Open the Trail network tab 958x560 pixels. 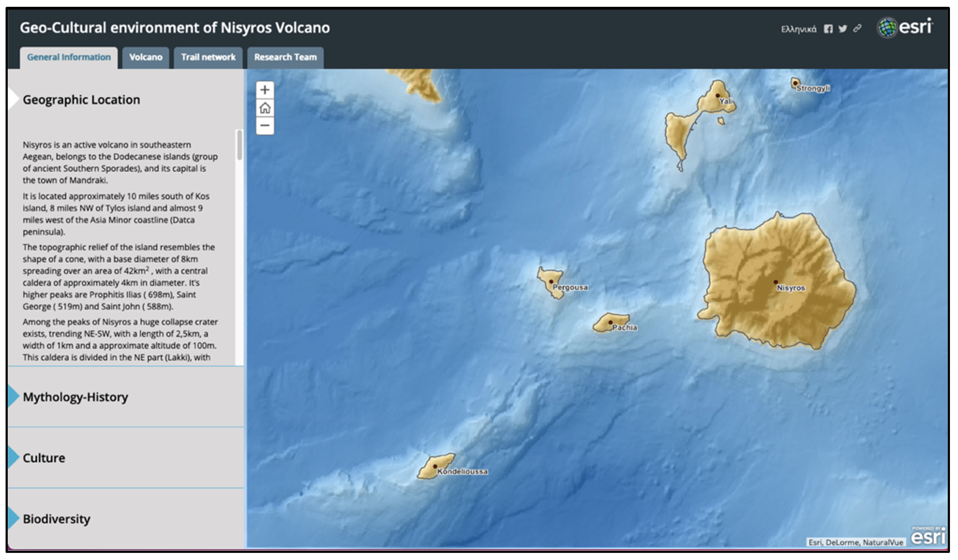(x=208, y=57)
